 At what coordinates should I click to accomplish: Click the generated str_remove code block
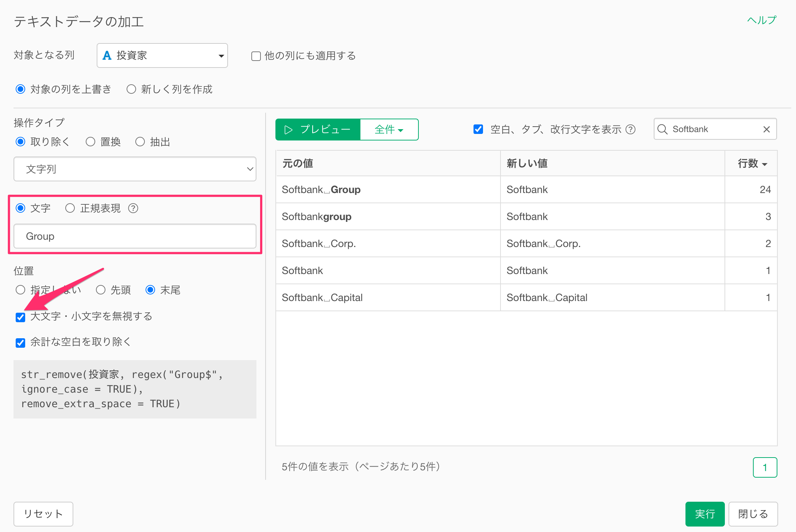[x=135, y=389]
